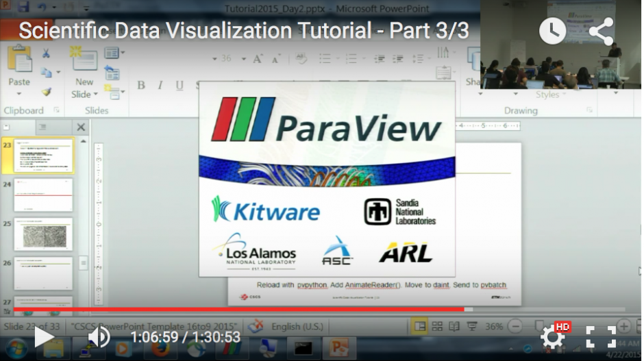This screenshot has width=644, height=361.
Task: Open slide 24 thumbnail
Action: pyautogui.click(x=43, y=195)
